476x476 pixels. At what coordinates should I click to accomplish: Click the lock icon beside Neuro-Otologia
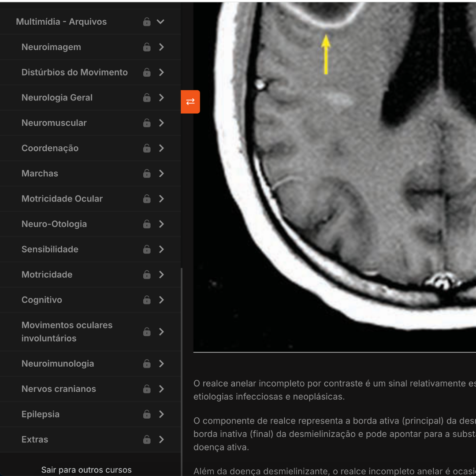coord(147,224)
